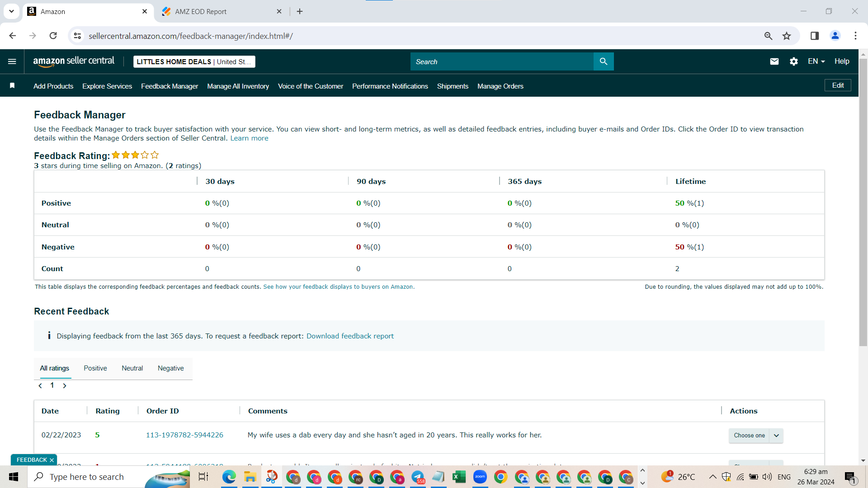This screenshot has height=488, width=868.
Task: Click the bookmark flag icon in the nav bar
Action: [x=12, y=86]
